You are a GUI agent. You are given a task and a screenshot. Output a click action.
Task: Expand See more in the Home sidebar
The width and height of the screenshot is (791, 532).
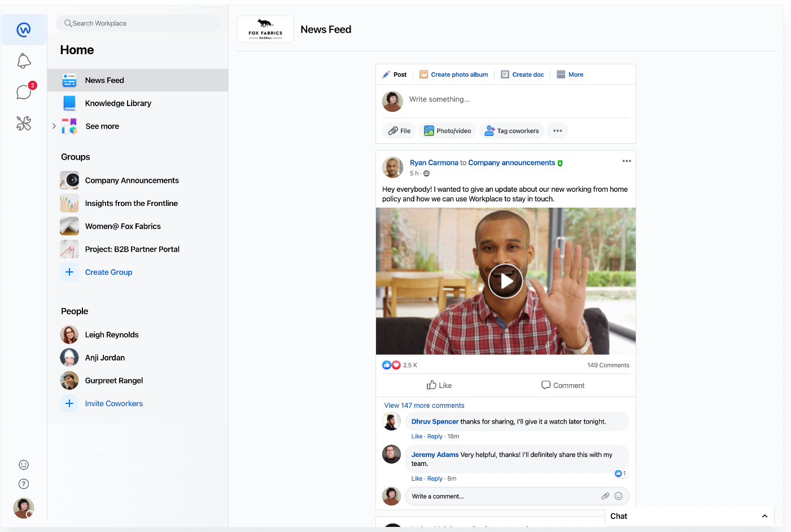coord(102,126)
